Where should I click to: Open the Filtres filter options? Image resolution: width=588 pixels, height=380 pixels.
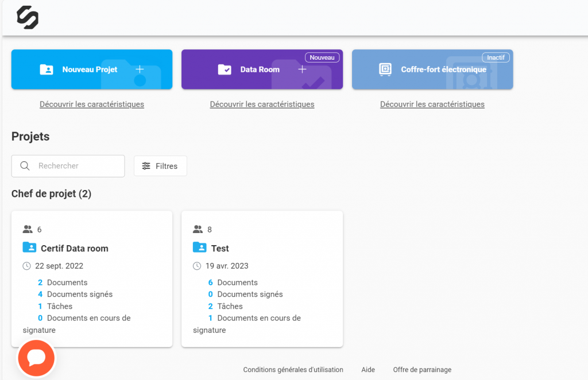click(160, 166)
